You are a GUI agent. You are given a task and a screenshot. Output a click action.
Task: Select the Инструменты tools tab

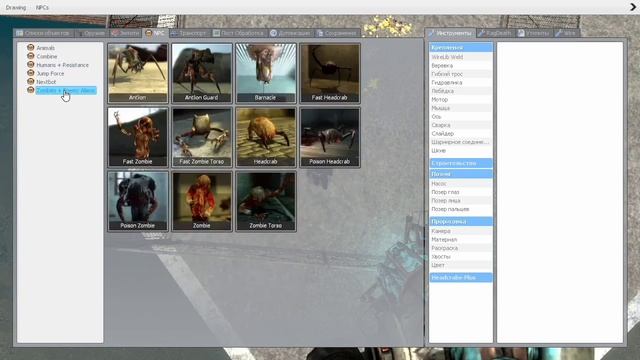tap(450, 33)
